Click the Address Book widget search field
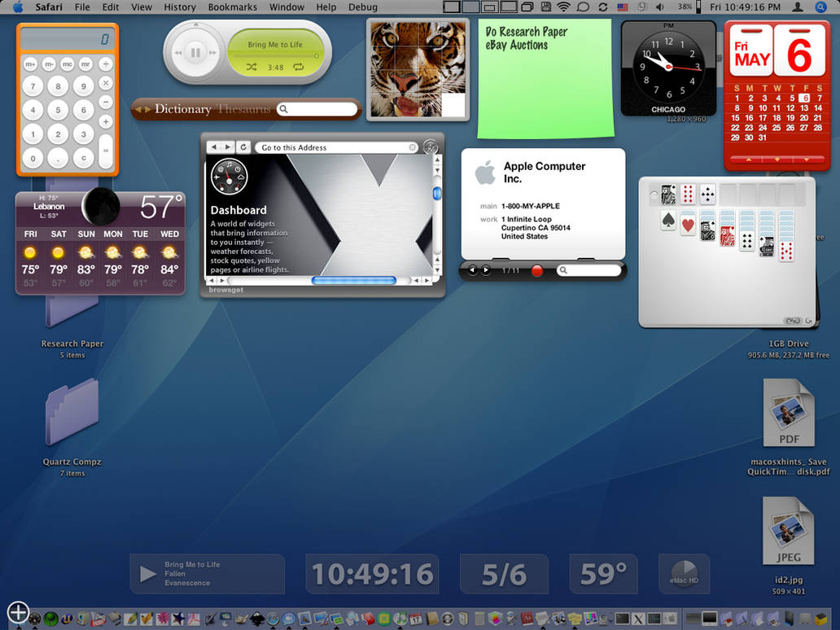The width and height of the screenshot is (840, 630). tap(588, 270)
